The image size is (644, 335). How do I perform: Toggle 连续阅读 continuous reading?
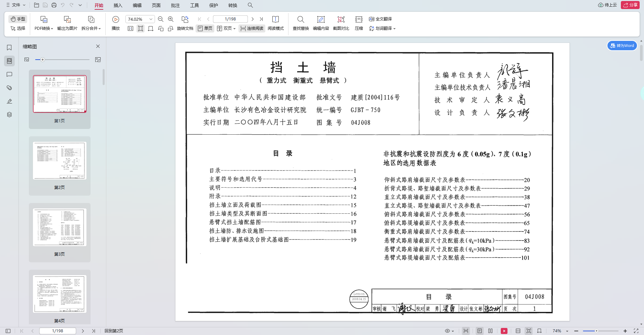(252, 28)
